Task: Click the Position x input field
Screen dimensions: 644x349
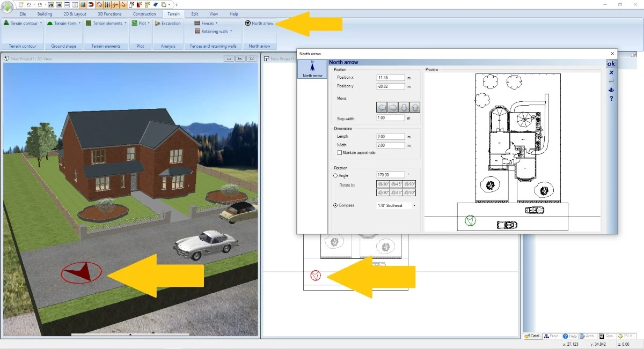Action: click(391, 78)
